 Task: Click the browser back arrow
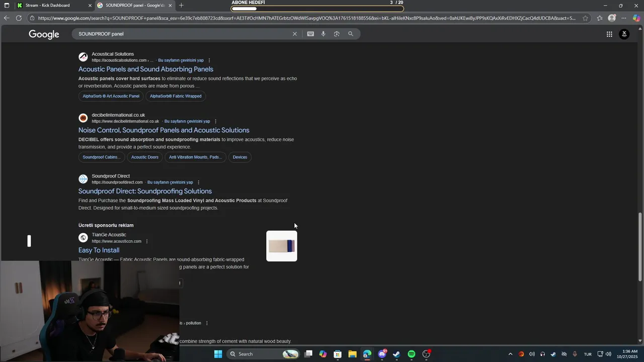(7, 18)
